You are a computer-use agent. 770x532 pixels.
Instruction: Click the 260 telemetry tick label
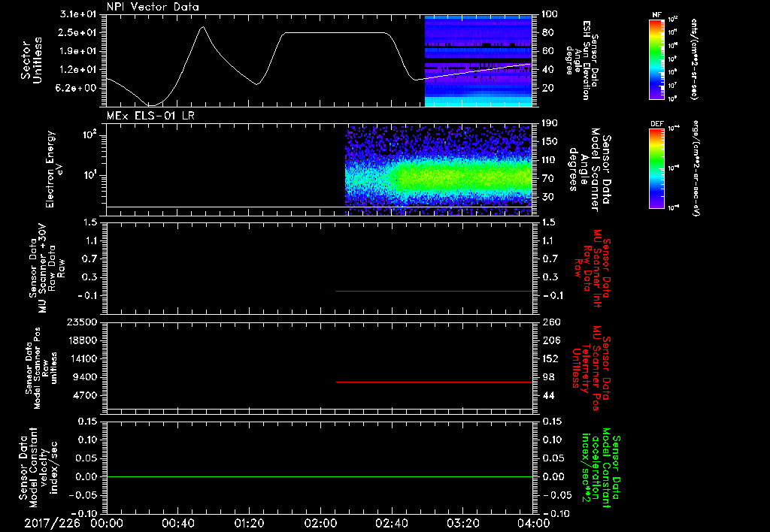550,322
